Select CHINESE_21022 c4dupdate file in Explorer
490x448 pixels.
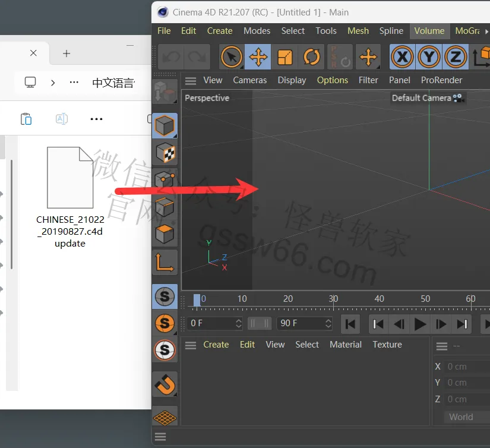(x=70, y=197)
